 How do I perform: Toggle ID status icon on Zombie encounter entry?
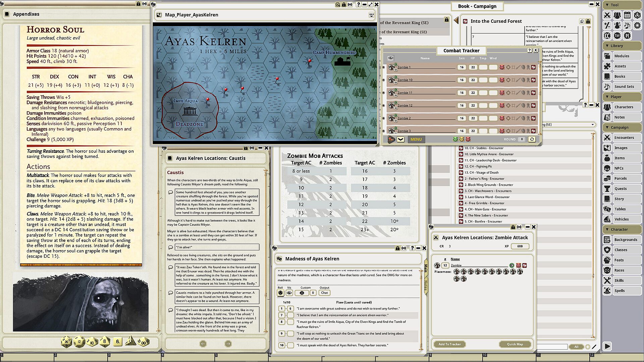(x=512, y=265)
